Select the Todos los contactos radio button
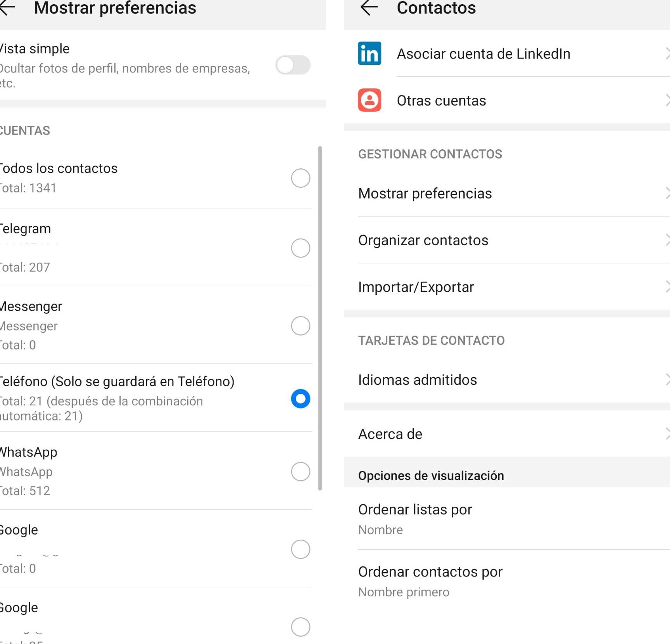 (300, 178)
